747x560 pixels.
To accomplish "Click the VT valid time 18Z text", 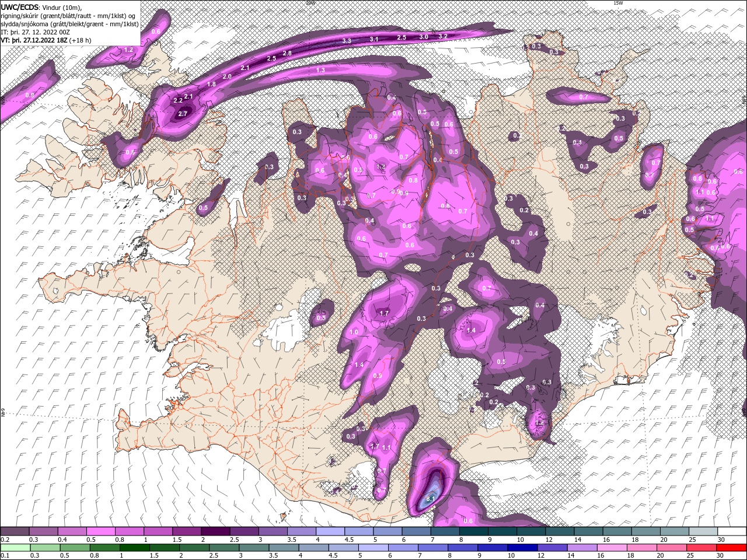I will 34,40.
